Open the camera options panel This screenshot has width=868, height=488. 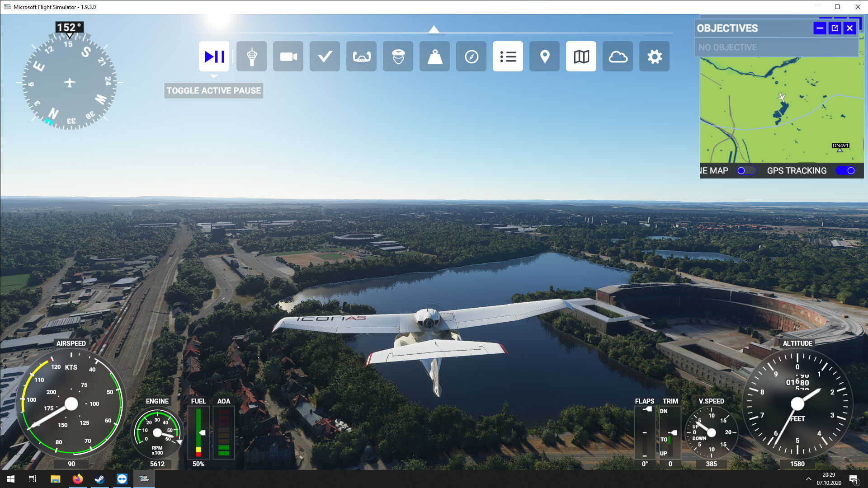coord(288,56)
